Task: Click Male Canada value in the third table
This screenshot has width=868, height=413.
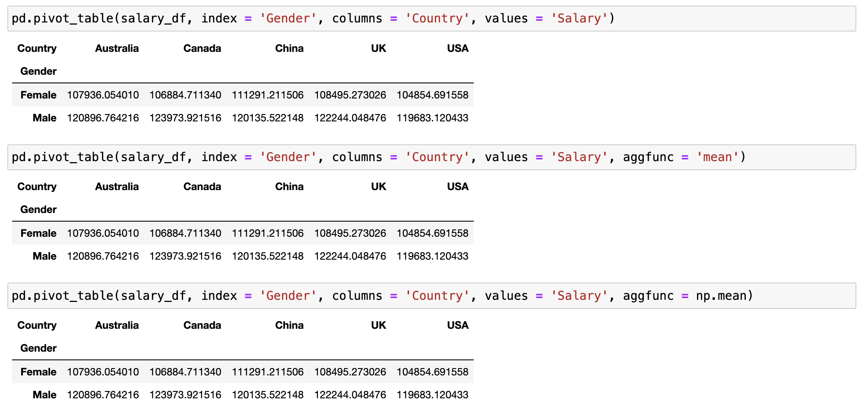Action: click(x=185, y=395)
